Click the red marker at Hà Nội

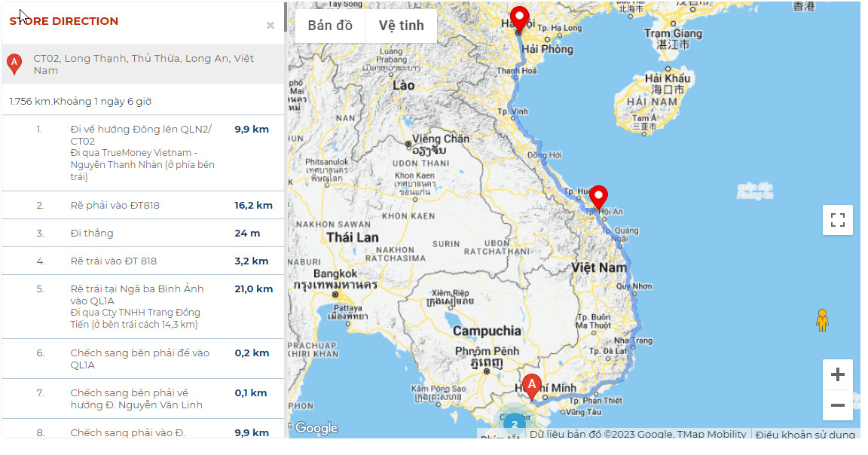click(519, 18)
